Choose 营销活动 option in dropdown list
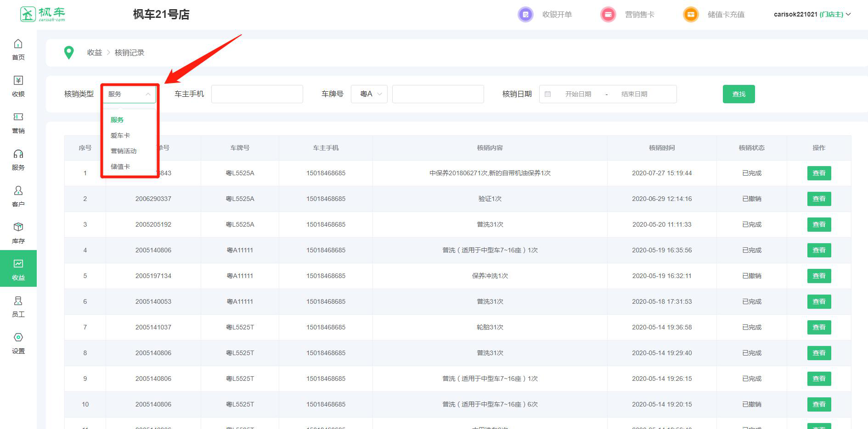 click(x=124, y=151)
